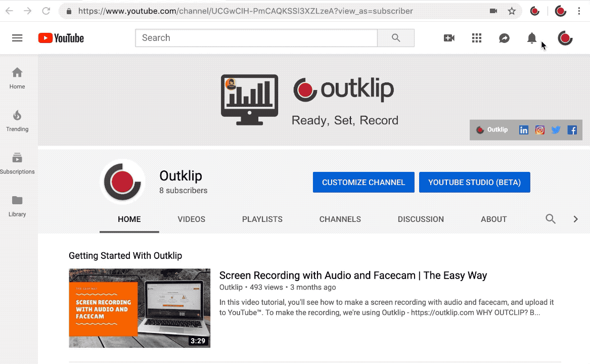Play the Screen Recording video thumbnail
This screenshot has height=364, width=590.
[x=140, y=308]
